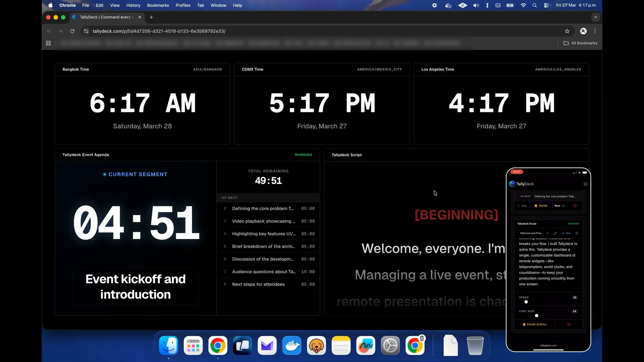Expand the 'Welcome and Prob...' script dropdown
This screenshot has height=362, width=644.
click(x=534, y=233)
